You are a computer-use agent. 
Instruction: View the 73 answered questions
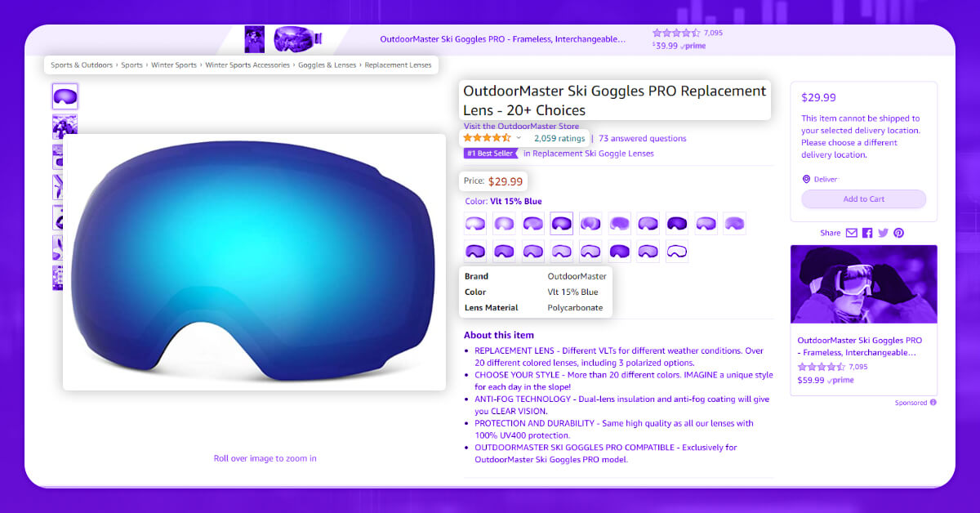[643, 139]
